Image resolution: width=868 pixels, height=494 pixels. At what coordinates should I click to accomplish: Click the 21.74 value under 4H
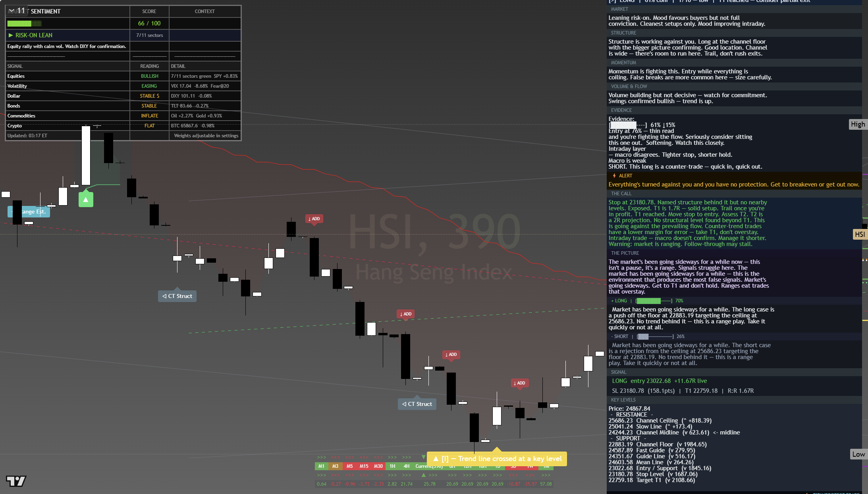[407, 484]
